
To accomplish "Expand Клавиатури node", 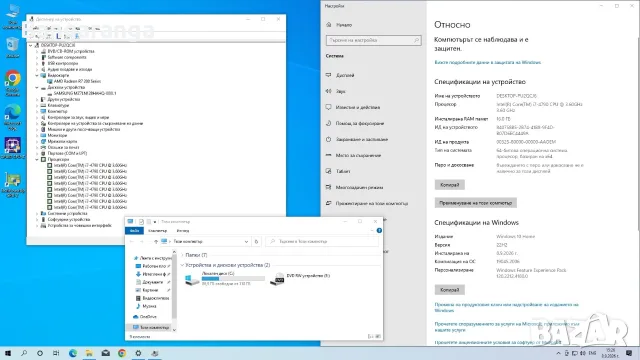I will pyautogui.click(x=37, y=105).
